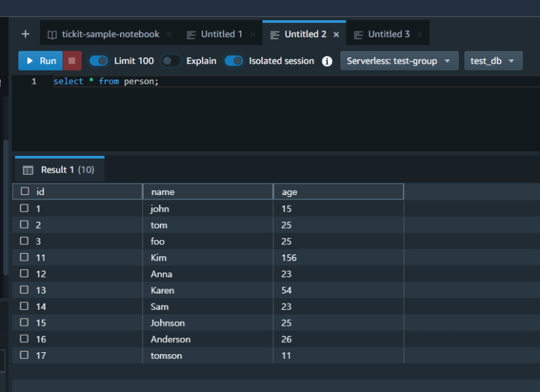Close the Untitled 1 tab
The height and width of the screenshot is (392, 540).
point(252,34)
